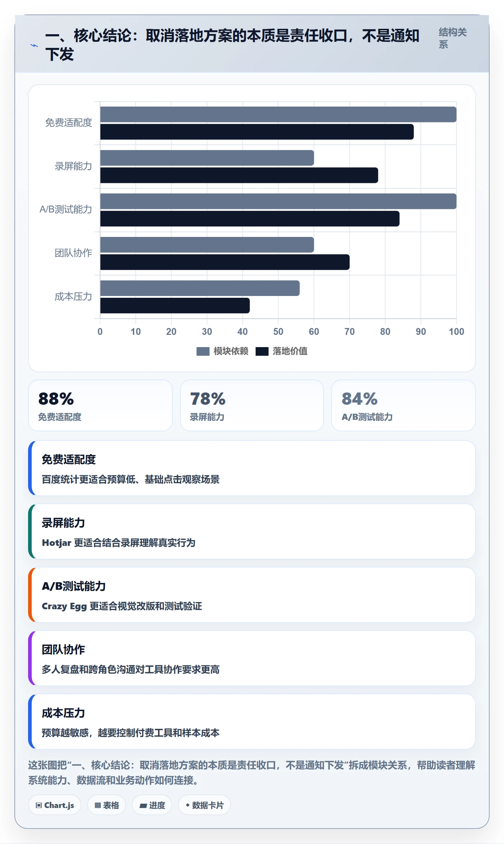The image size is (504, 844).
Task: Select the 团队协作 list card
Action: 252,658
